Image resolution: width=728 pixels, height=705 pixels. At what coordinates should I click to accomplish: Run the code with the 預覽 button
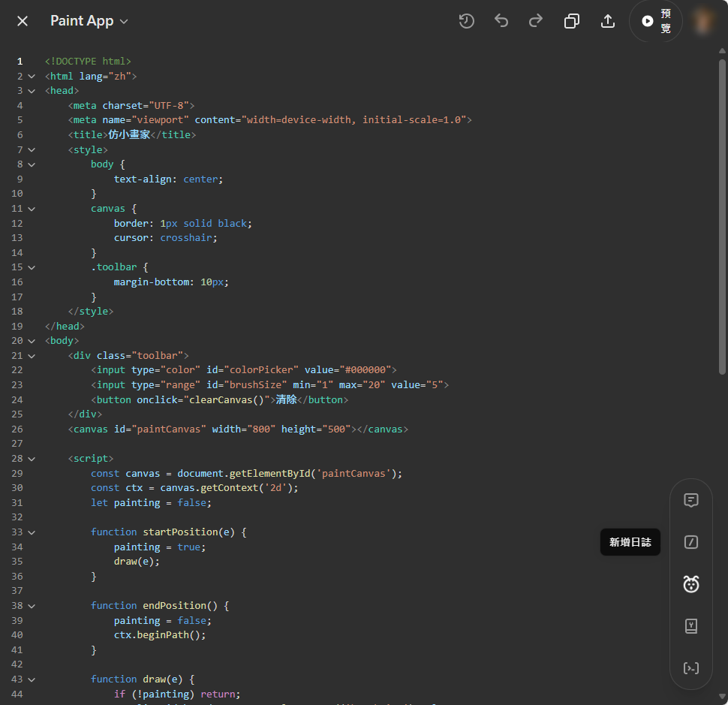point(655,21)
